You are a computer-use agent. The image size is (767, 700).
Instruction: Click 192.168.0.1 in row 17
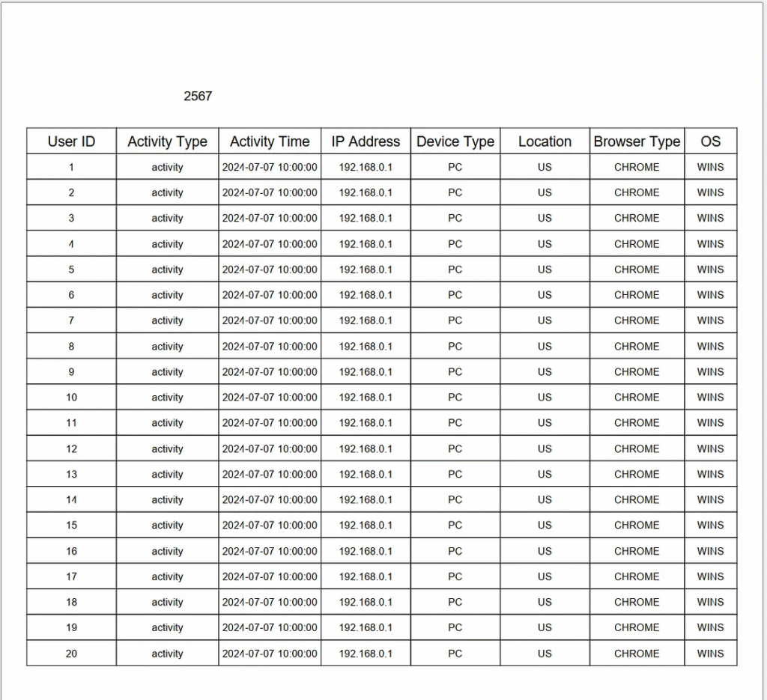tap(366, 576)
